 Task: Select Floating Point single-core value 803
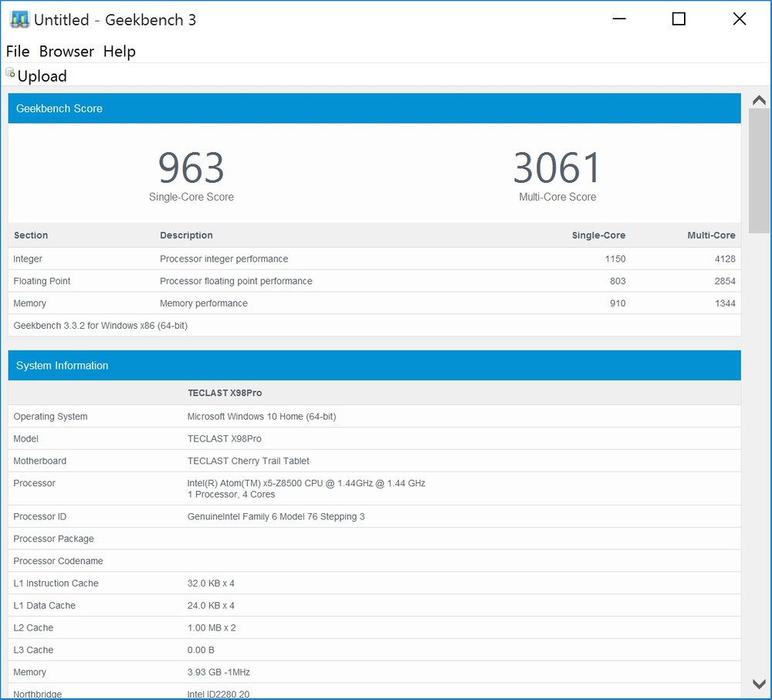tap(618, 281)
